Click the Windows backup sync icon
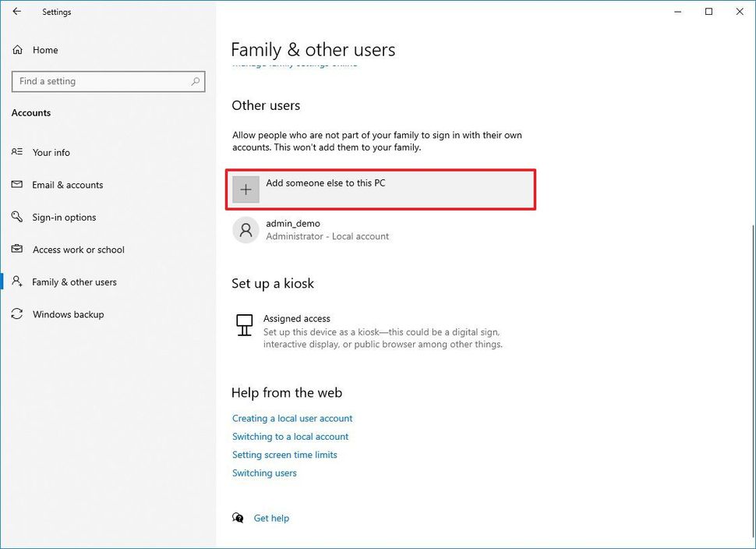The height and width of the screenshot is (549, 756). click(17, 314)
